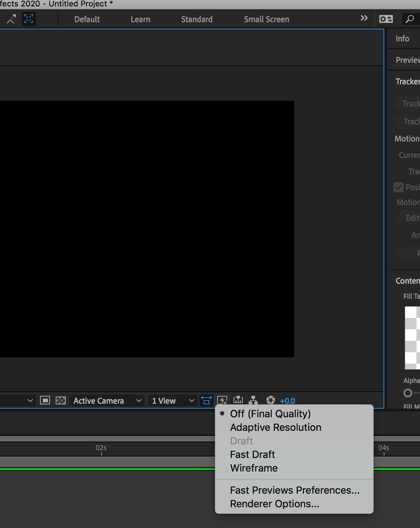Screen dimensions: 420x528
Task: Uncheck the Position checkbox in Tracker
Action: [x=399, y=187]
